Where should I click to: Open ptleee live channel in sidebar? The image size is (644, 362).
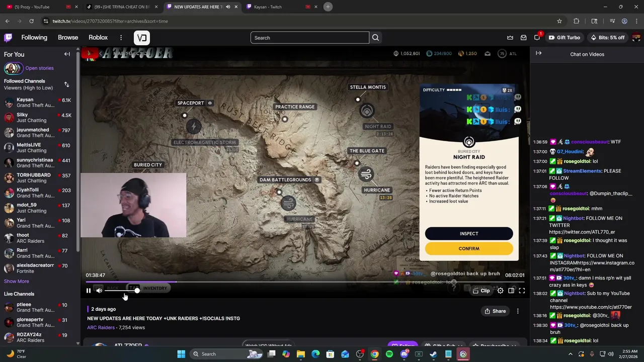(38, 307)
